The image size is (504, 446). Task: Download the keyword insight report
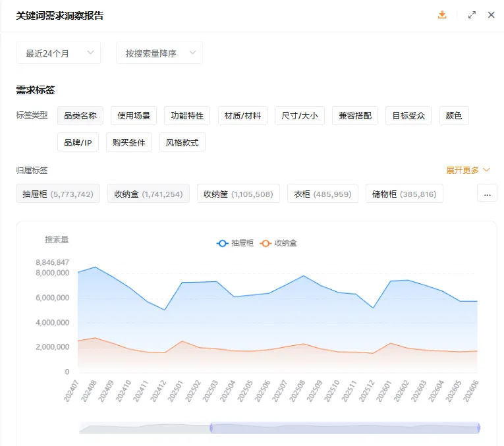[442, 14]
